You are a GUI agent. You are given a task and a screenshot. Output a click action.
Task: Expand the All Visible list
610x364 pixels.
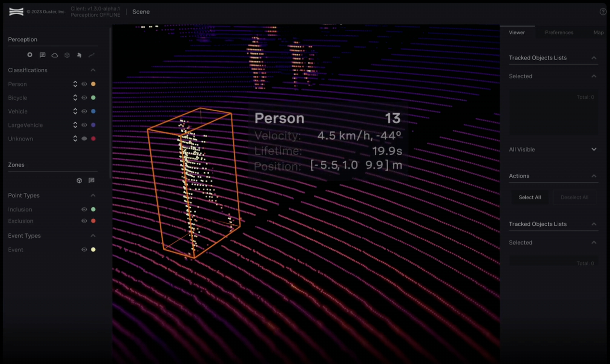click(594, 149)
